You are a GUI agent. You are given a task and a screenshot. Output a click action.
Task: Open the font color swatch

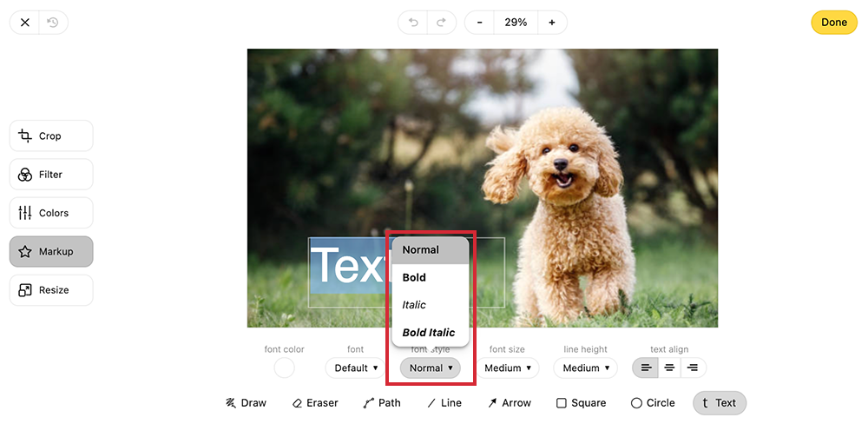[x=284, y=368]
